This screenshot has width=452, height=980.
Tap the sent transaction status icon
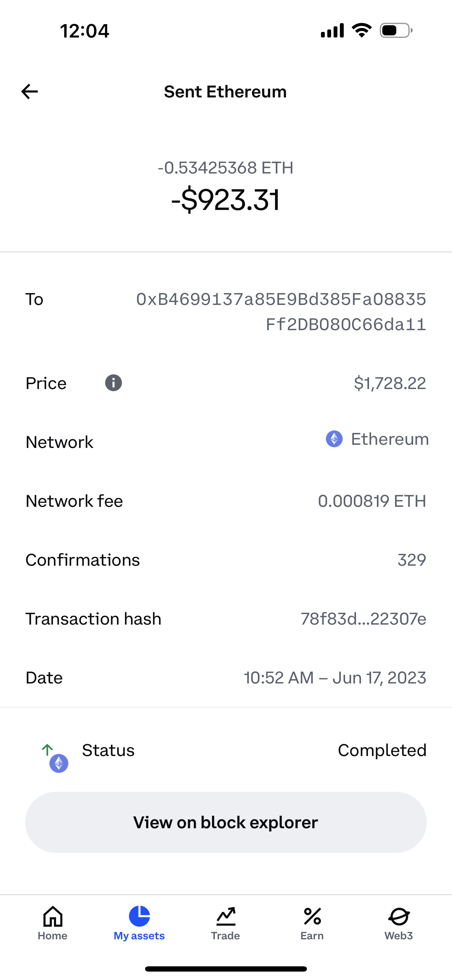coord(55,758)
